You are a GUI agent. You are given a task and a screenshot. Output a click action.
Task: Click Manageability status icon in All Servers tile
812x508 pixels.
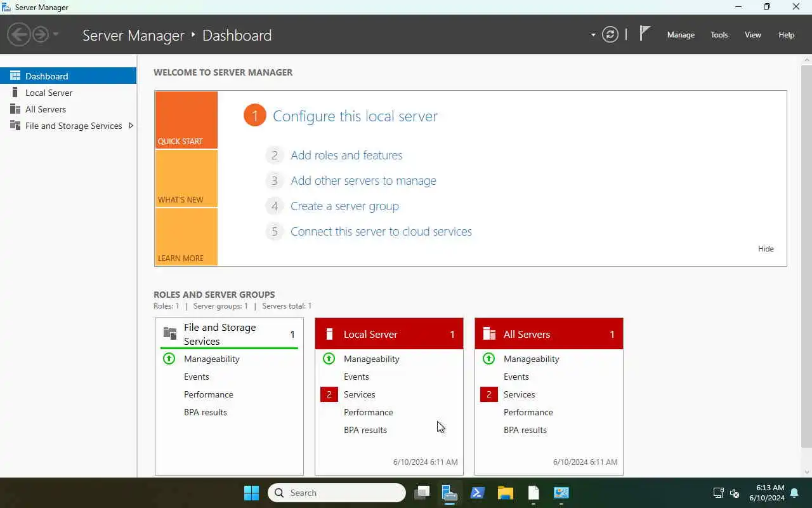[488, 358]
